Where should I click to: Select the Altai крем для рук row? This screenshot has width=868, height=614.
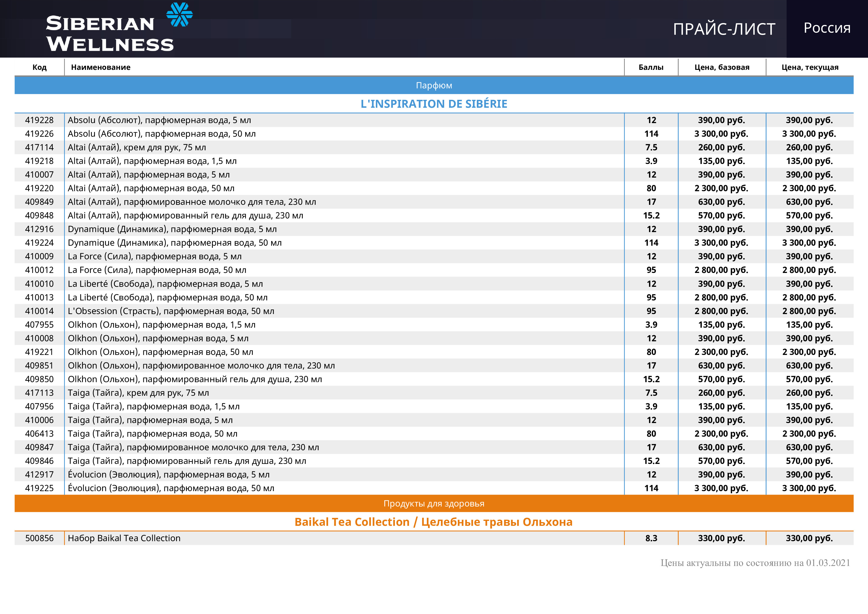pos(137,148)
